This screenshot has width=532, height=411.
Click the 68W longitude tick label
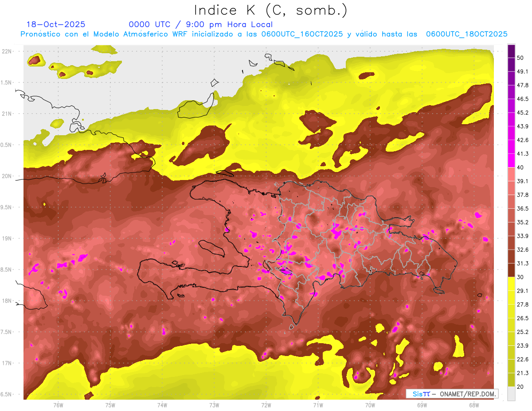click(x=473, y=405)
